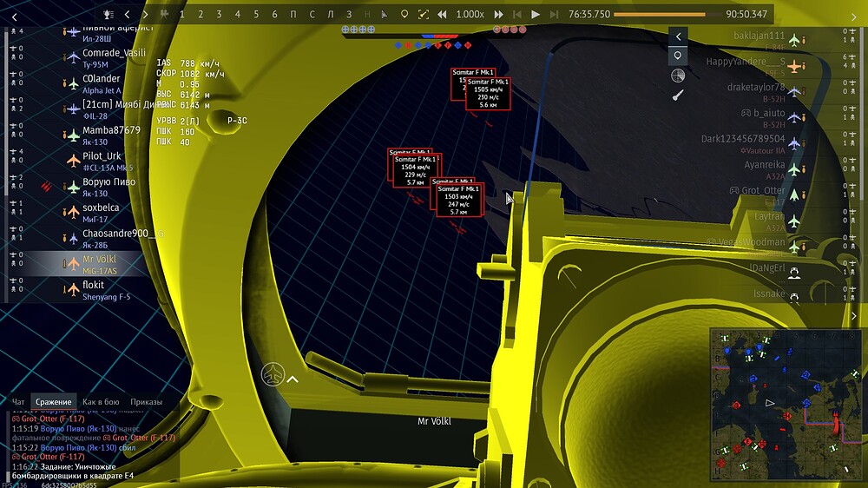Image resolution: width=868 pixels, height=488 pixels.
Task: Click the minimap in bottom-right corner
Action: click(786, 405)
